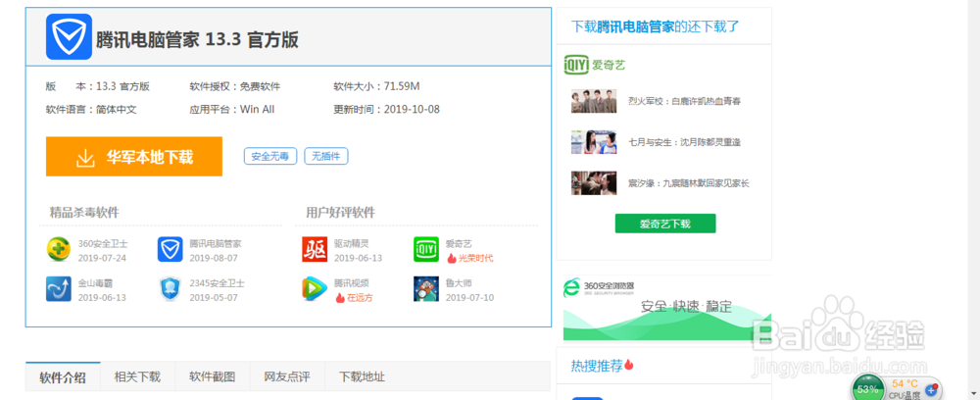The image size is (980, 400).
Task: Switch to the 相关下载 tab
Action: click(137, 376)
